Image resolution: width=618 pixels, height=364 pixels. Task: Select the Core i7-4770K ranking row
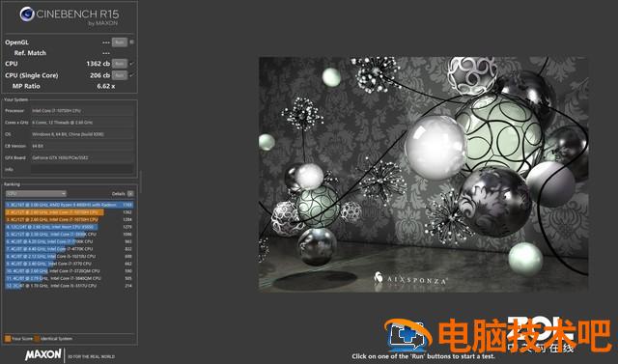tap(70, 249)
